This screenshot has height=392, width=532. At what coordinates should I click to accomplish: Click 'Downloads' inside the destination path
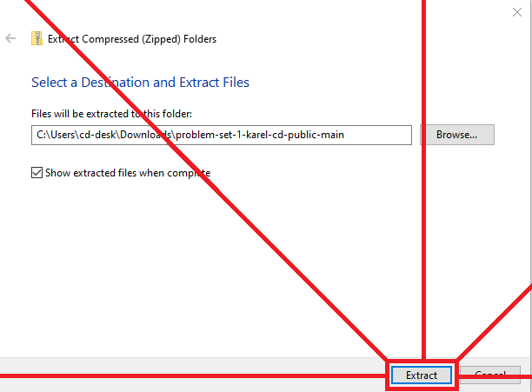pyautogui.click(x=148, y=135)
